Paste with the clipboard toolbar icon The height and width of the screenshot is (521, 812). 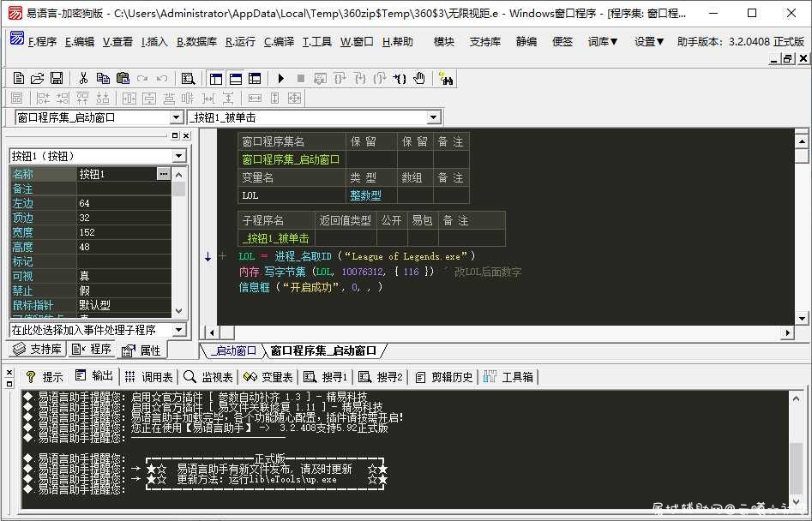[x=123, y=79]
